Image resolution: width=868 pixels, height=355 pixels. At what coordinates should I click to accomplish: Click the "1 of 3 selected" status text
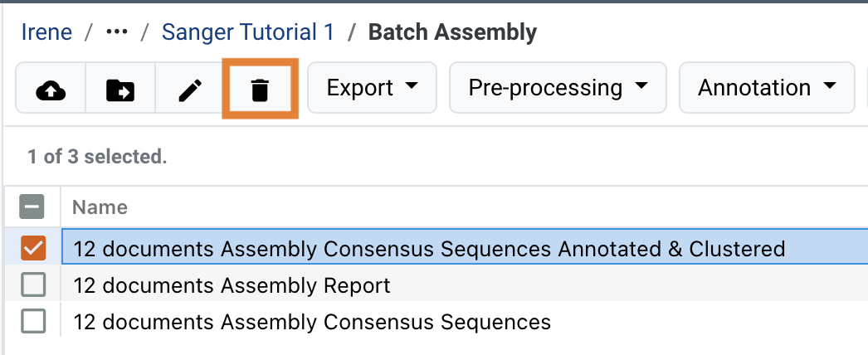[97, 156]
